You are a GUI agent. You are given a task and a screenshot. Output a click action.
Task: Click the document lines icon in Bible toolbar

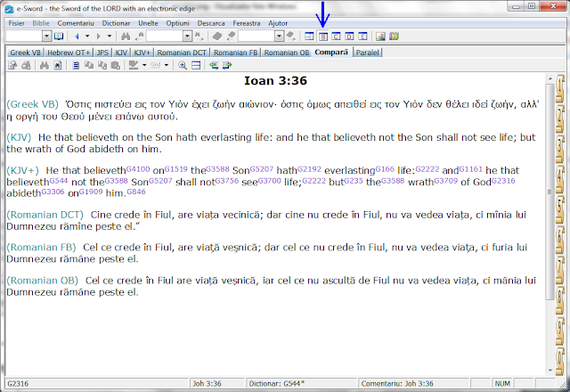pyautogui.click(x=76, y=65)
